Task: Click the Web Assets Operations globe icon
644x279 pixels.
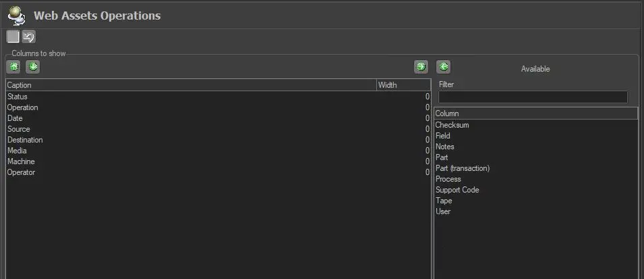Action: click(x=17, y=14)
